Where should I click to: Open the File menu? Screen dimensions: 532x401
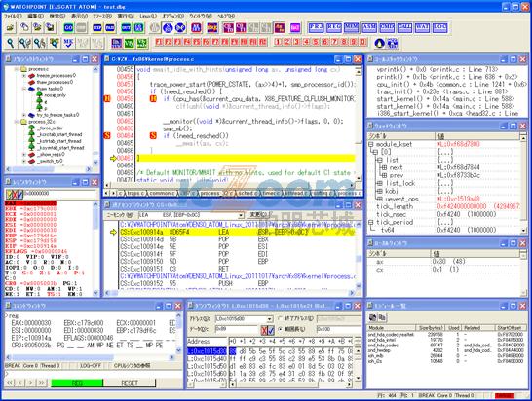(x=13, y=16)
